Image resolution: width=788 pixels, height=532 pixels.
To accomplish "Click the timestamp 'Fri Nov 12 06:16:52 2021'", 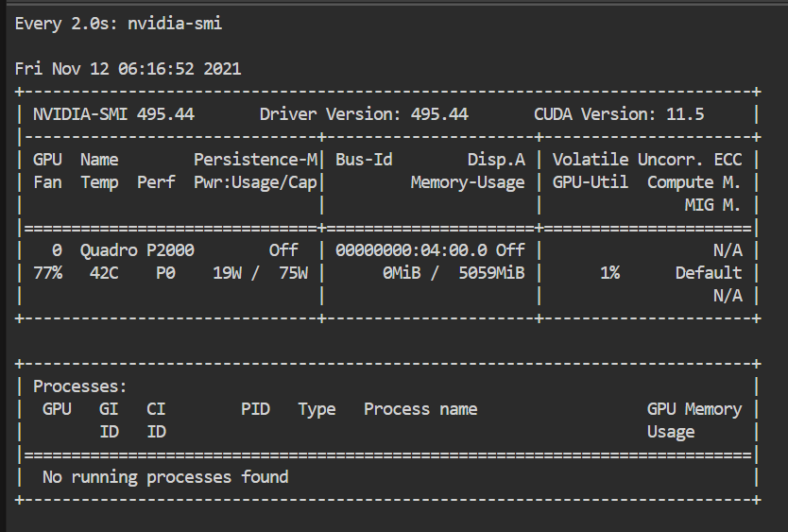I will pyautogui.click(x=128, y=68).
